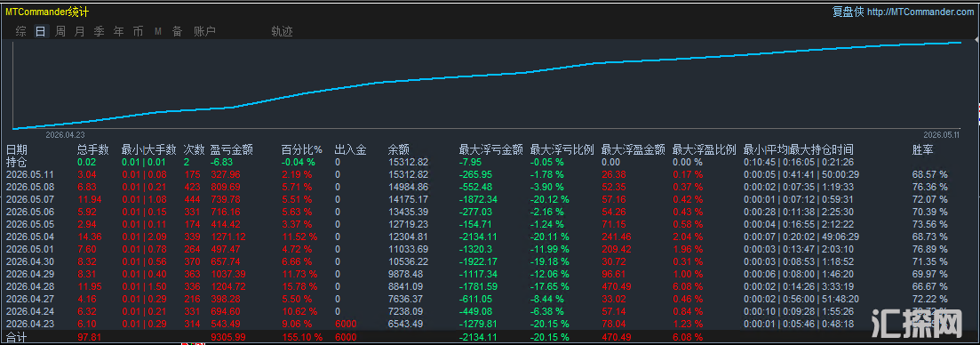This screenshot has height=345, width=980.
Task: Click the -20.12 % floating loss ratio
Action: (550, 199)
